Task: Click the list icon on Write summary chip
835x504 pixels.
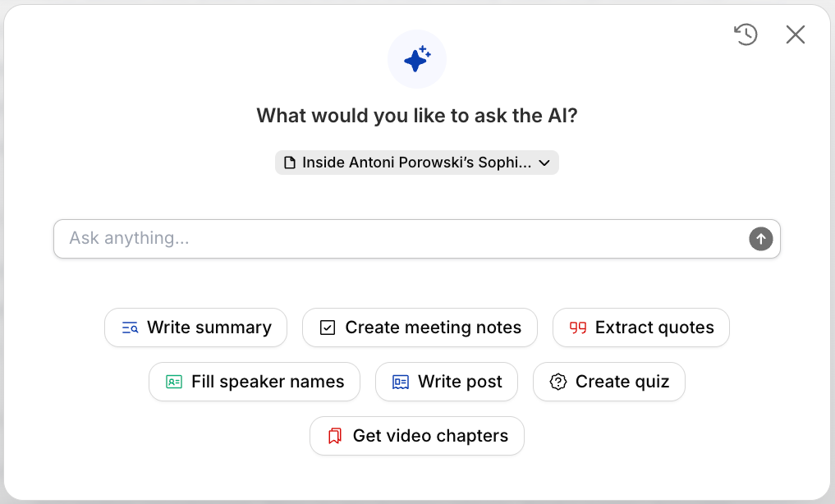Action: (128, 328)
